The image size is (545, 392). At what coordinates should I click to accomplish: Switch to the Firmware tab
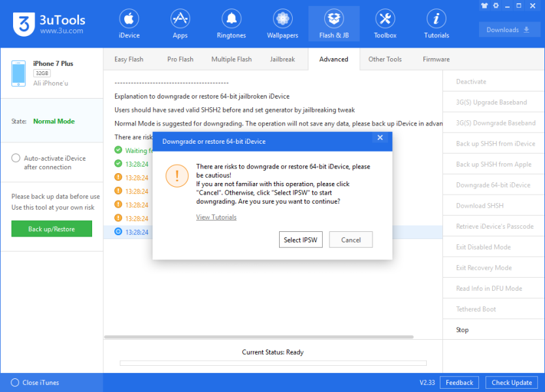436,59
